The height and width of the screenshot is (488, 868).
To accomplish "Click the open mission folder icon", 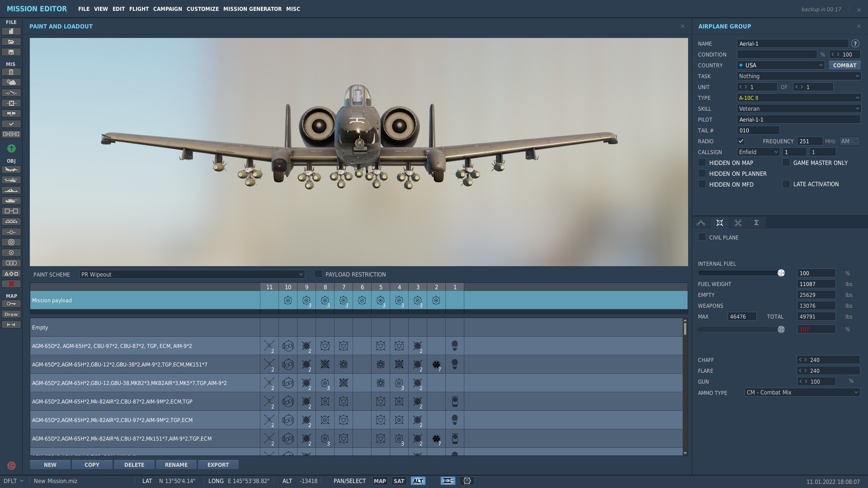I will click(x=11, y=42).
